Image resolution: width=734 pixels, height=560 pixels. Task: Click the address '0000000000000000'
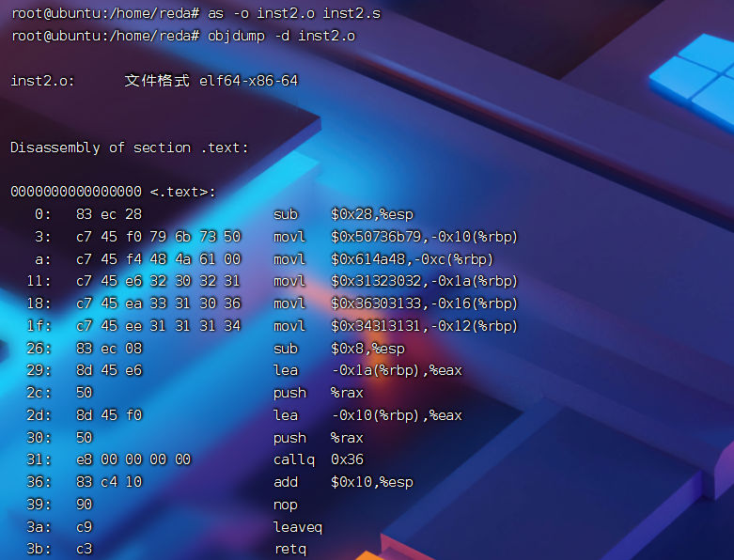click(x=76, y=192)
